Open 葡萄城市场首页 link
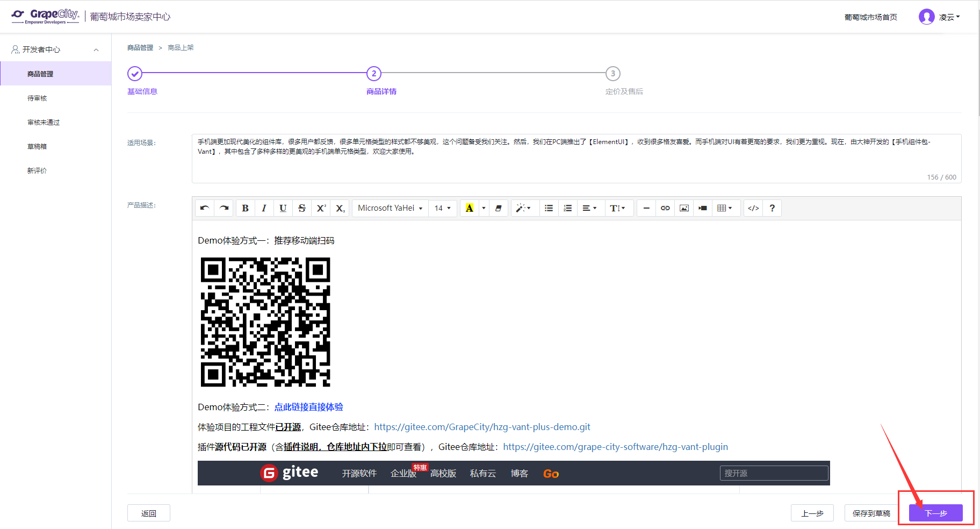This screenshot has height=529, width=980. click(x=871, y=17)
